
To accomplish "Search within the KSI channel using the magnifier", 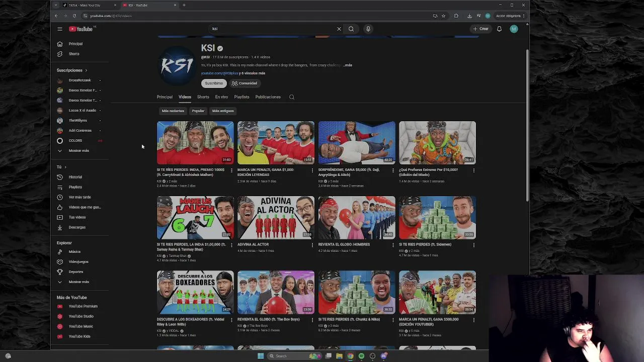I will (x=292, y=97).
